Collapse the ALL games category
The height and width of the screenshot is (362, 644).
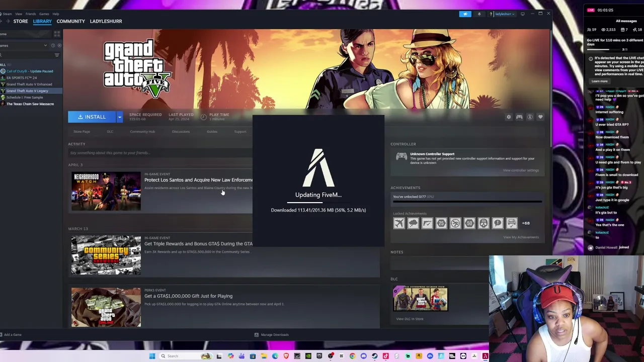(x=3, y=65)
